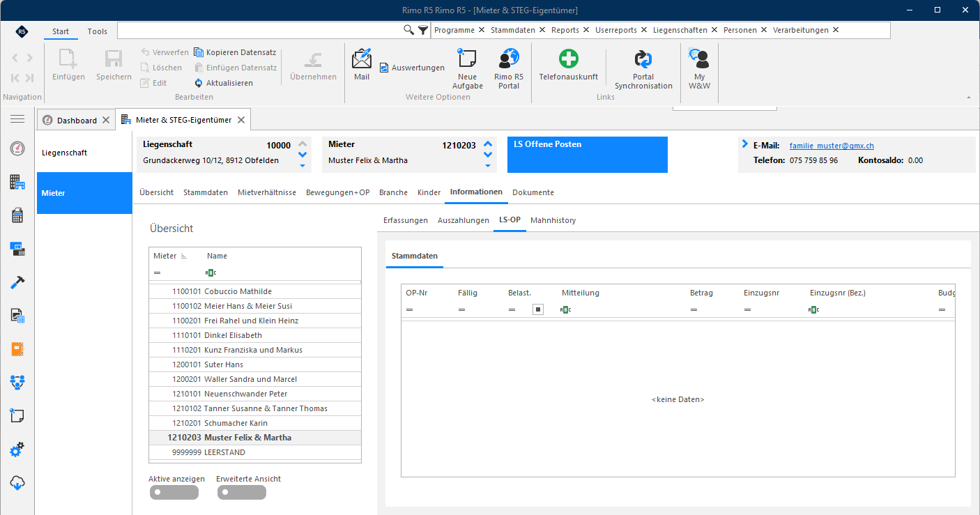Expand the E-Mail contact panel arrow
The width and height of the screenshot is (980, 515).
744,144
